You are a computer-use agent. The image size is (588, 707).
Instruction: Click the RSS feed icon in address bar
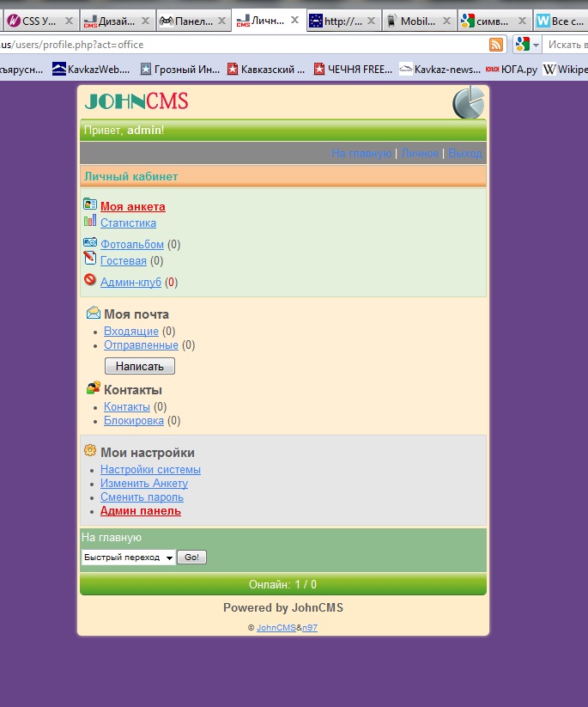496,45
